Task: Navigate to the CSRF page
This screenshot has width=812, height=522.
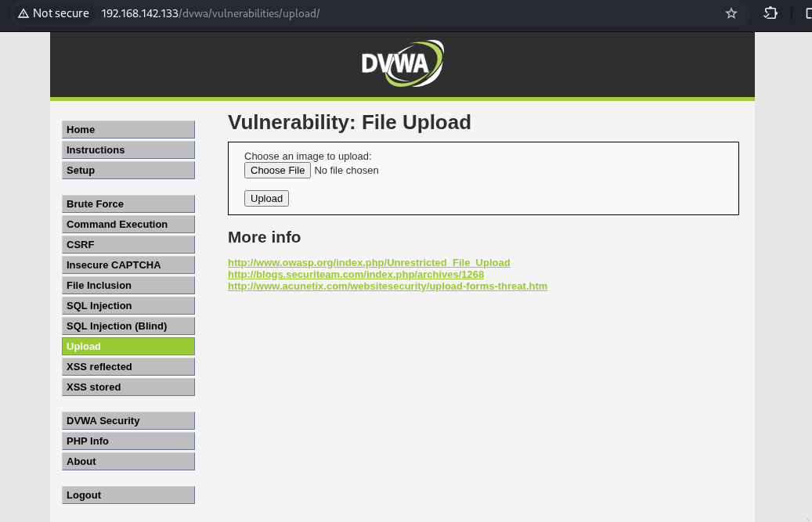Action: [x=128, y=245]
